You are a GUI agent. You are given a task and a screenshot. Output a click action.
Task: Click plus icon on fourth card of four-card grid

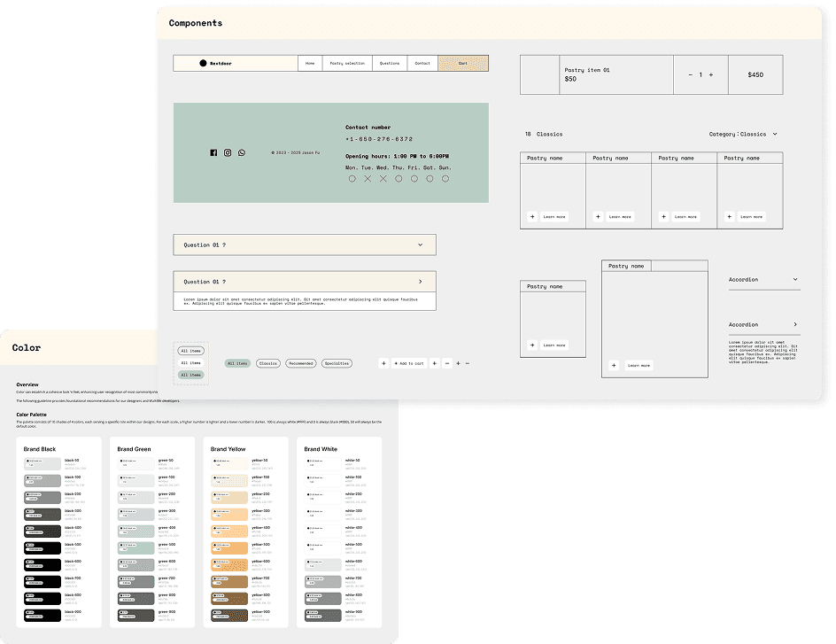click(x=730, y=216)
